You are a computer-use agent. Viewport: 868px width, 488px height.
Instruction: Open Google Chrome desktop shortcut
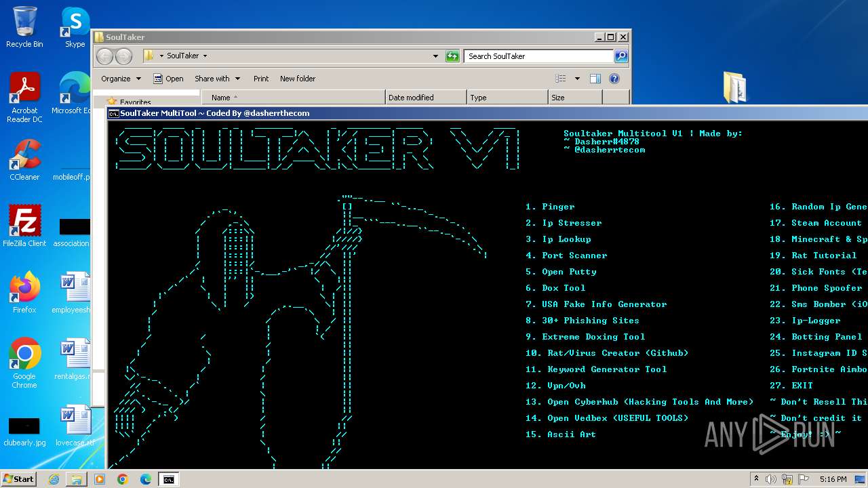tap(24, 363)
